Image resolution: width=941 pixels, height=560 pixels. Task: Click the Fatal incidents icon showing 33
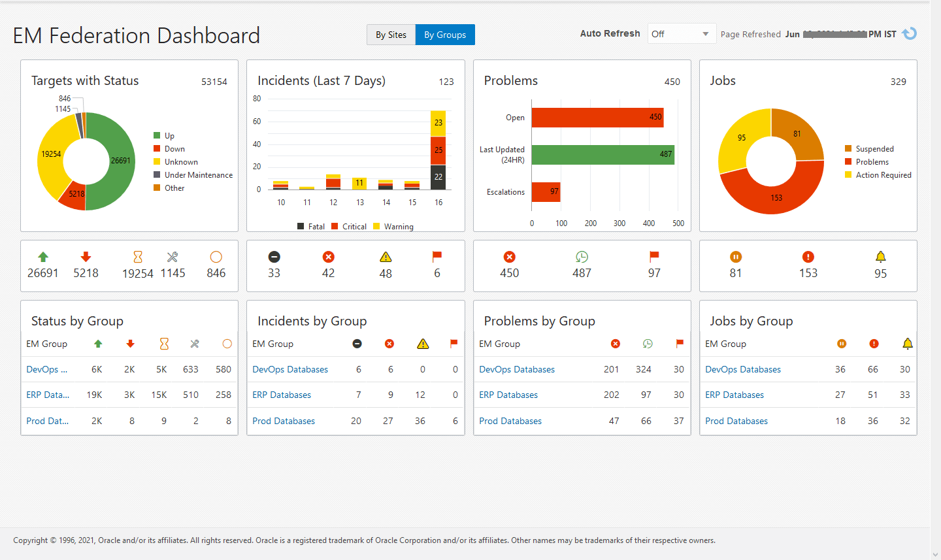[274, 256]
